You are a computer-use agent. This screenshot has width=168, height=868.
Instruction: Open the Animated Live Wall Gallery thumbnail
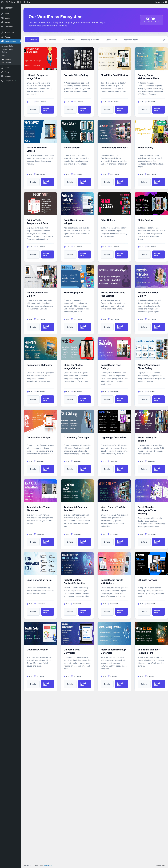point(41,276)
